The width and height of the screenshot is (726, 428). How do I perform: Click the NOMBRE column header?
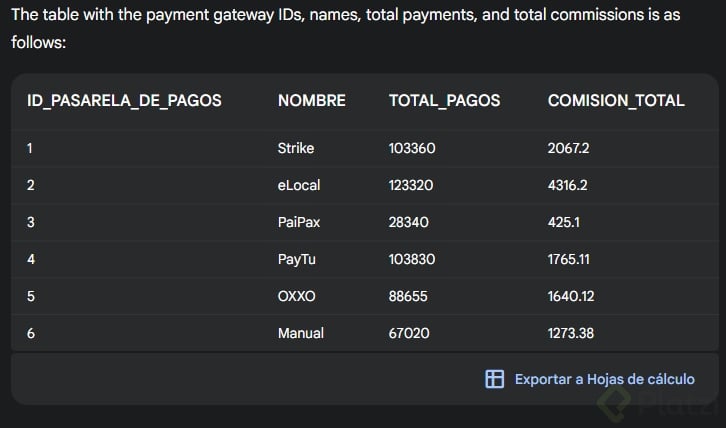312,100
